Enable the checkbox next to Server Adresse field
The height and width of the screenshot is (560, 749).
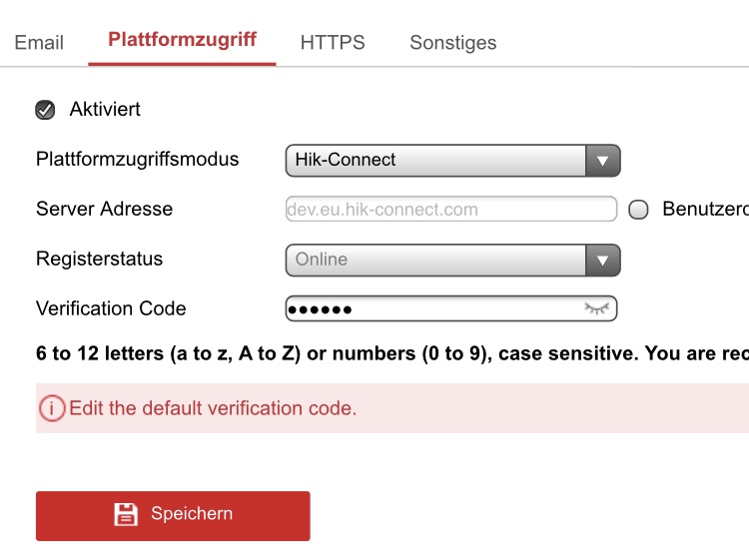[639, 210]
